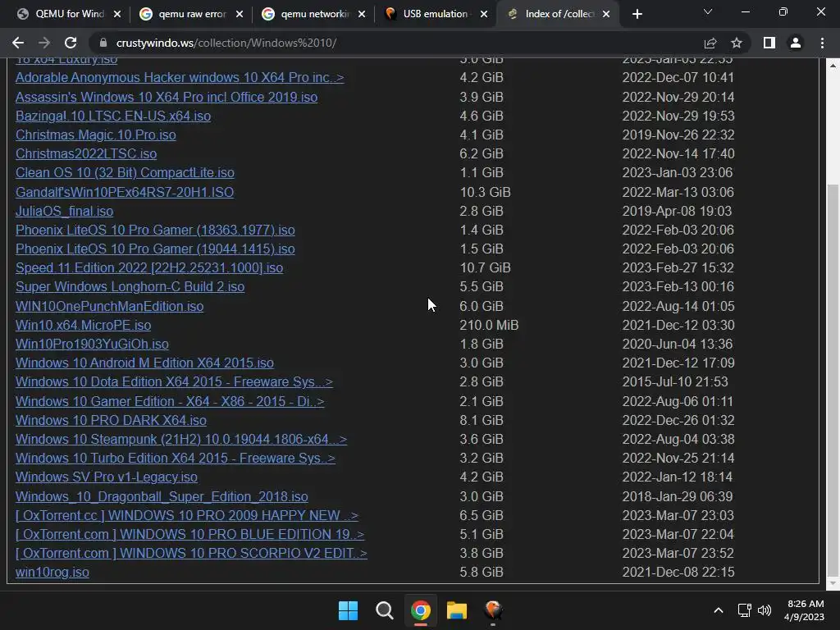The height and width of the screenshot is (630, 840).
Task: Click the QEMU app icon in taskbar
Action: point(493,610)
